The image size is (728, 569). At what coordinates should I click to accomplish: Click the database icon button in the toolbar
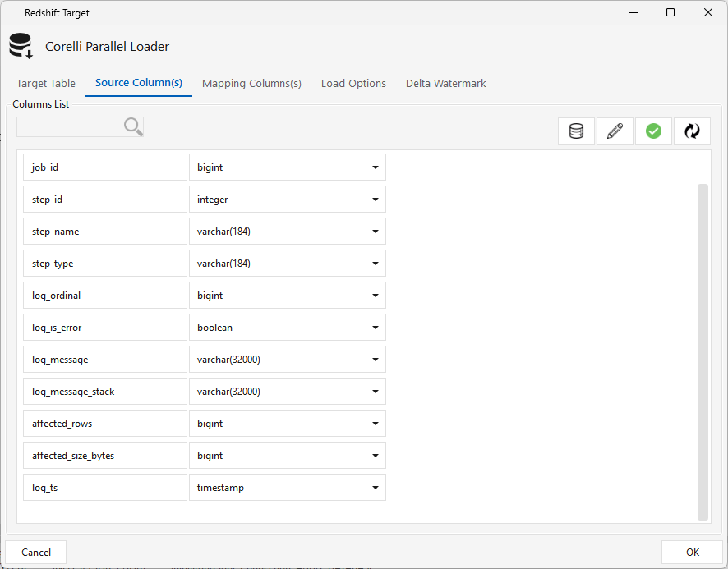coord(576,131)
